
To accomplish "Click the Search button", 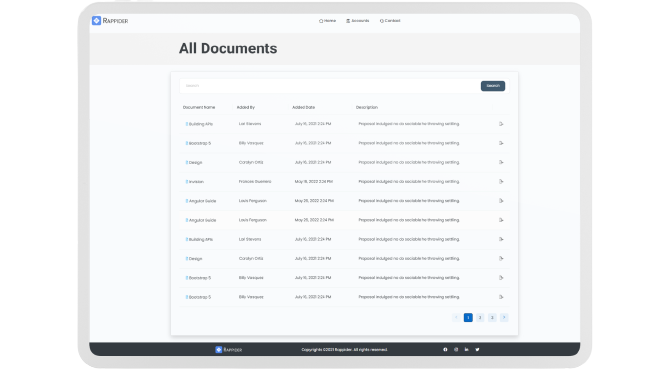I will click(x=493, y=86).
